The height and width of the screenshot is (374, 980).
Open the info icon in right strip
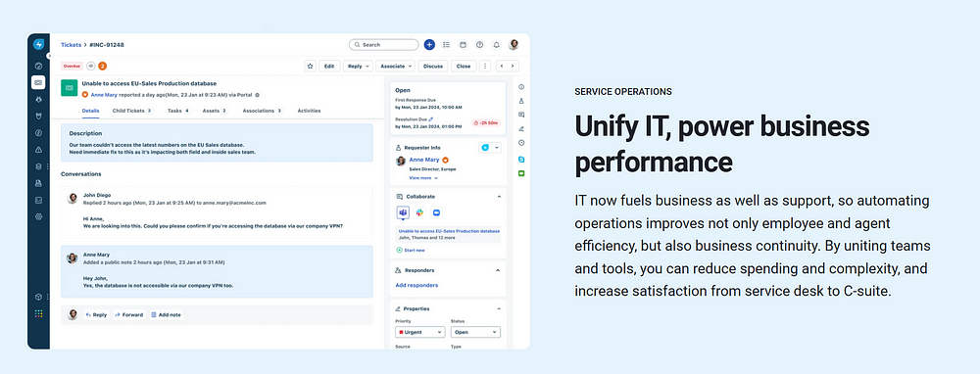pyautogui.click(x=521, y=87)
